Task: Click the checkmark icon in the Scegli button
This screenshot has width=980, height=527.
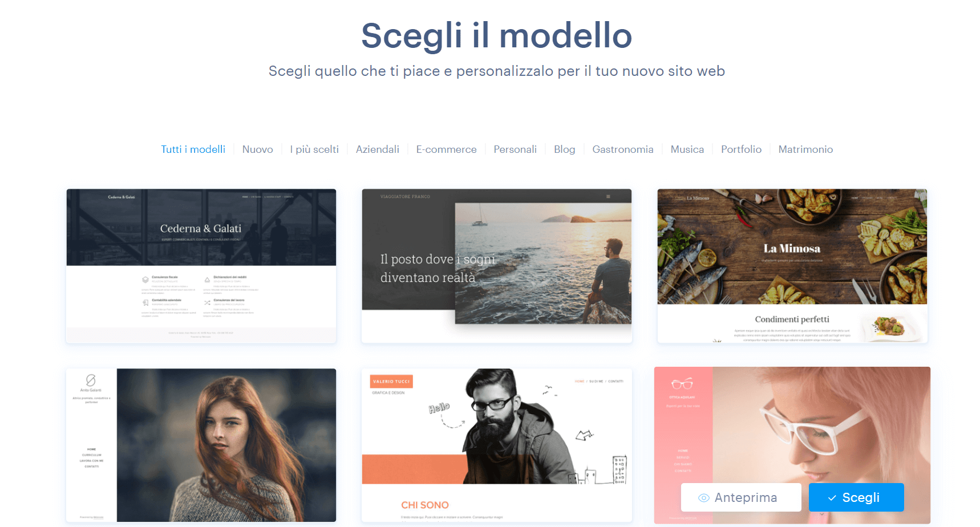Action: coord(832,498)
